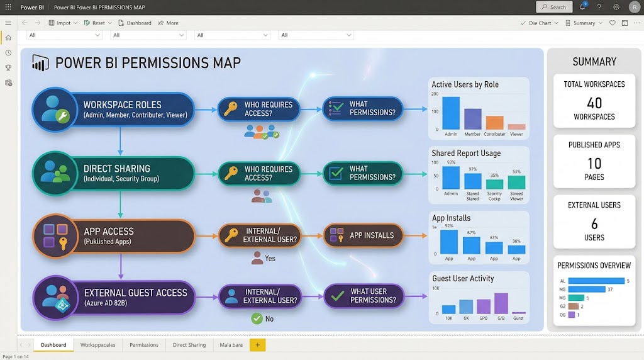Click Page 1 on 14 status text
Viewport: 644px width, 360px height.
pyautogui.click(x=16, y=356)
